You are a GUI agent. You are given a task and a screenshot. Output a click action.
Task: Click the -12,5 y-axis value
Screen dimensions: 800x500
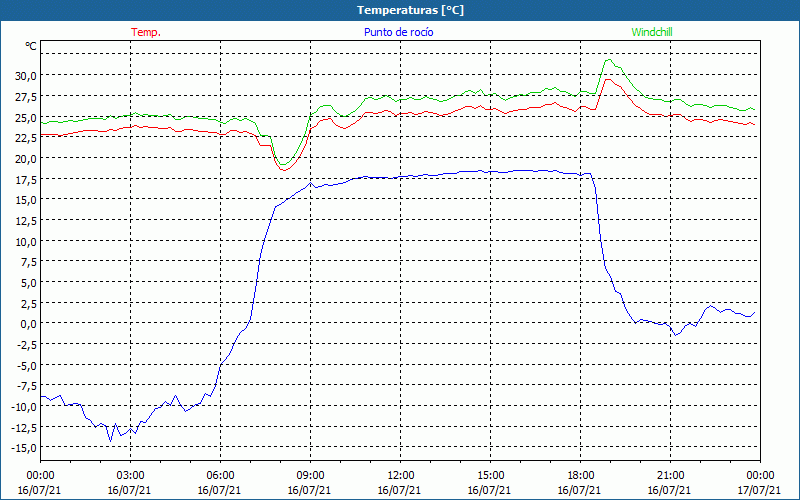pyautogui.click(x=24, y=427)
